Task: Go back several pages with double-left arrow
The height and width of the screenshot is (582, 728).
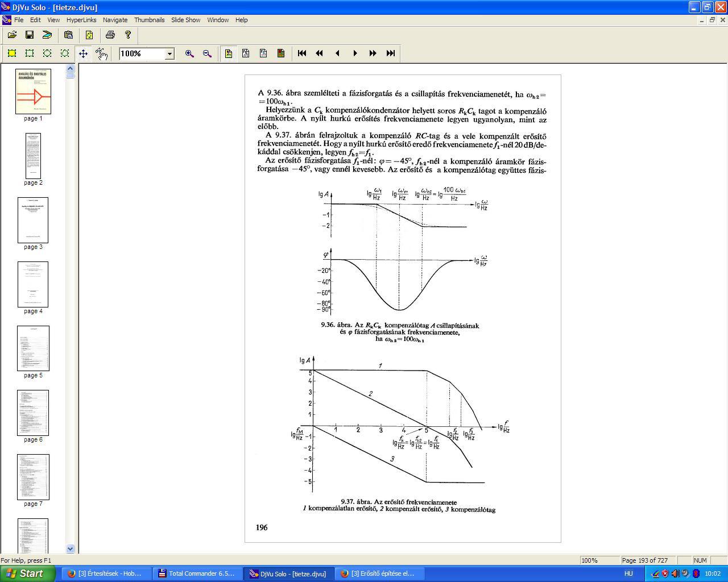Action: pos(320,53)
